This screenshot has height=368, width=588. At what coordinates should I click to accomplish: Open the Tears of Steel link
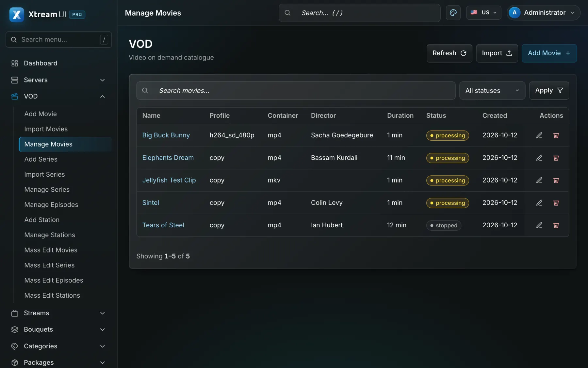coord(163,225)
